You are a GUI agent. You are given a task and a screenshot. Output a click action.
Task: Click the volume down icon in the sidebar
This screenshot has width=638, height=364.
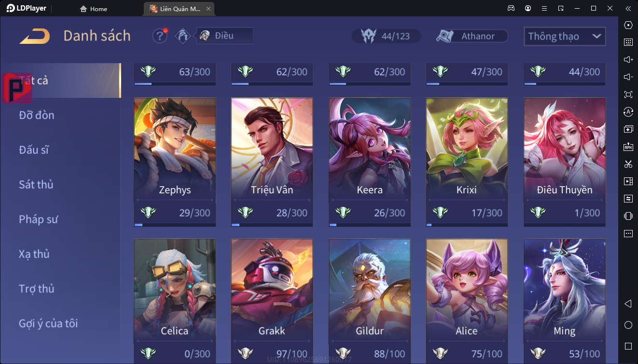pyautogui.click(x=628, y=77)
